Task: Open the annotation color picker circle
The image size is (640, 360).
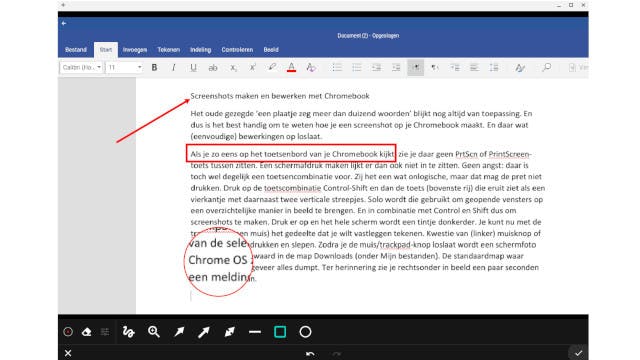Action: (x=68, y=332)
